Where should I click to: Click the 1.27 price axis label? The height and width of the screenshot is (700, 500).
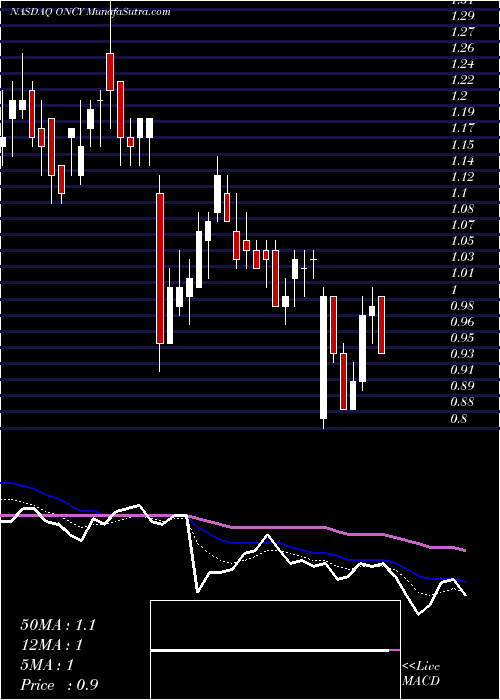click(462, 32)
